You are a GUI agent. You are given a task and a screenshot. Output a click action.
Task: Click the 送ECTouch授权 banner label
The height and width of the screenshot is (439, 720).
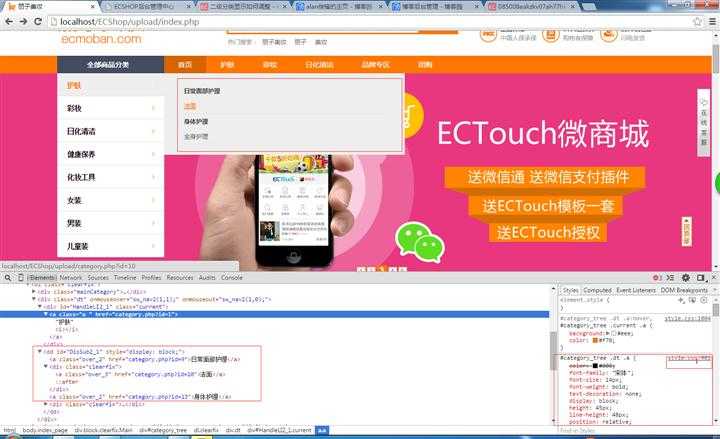[x=548, y=232]
